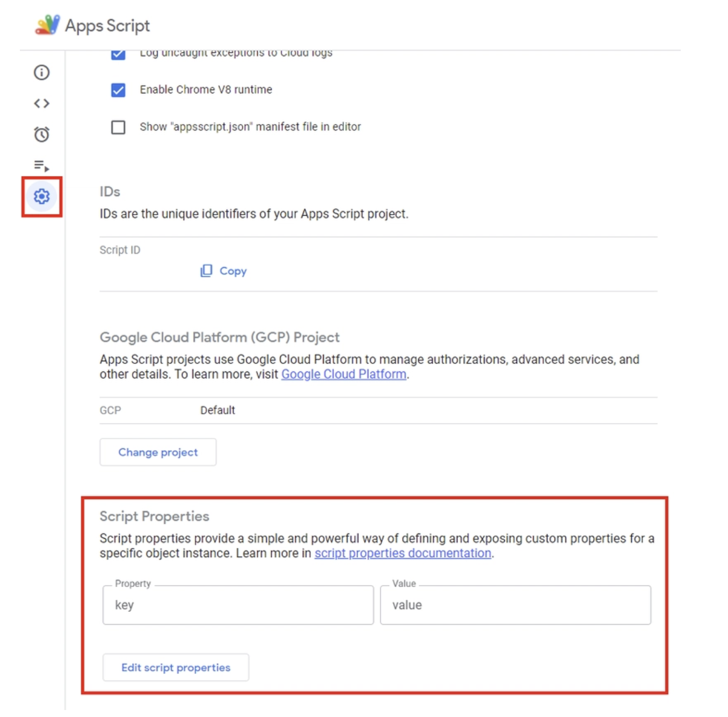Enable showing the appsscript.json manifest file
This screenshot has width=728, height=717.
119,127
